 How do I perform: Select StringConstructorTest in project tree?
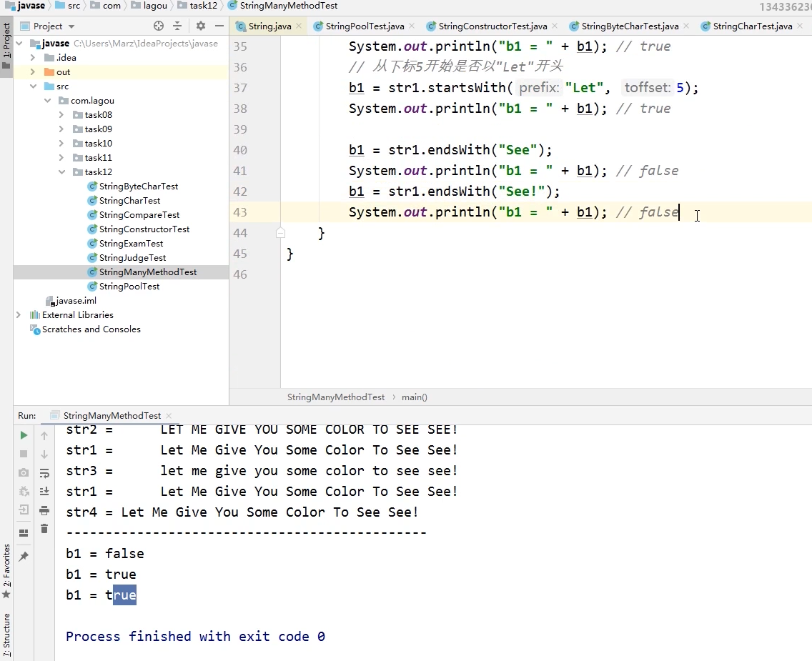[144, 229]
